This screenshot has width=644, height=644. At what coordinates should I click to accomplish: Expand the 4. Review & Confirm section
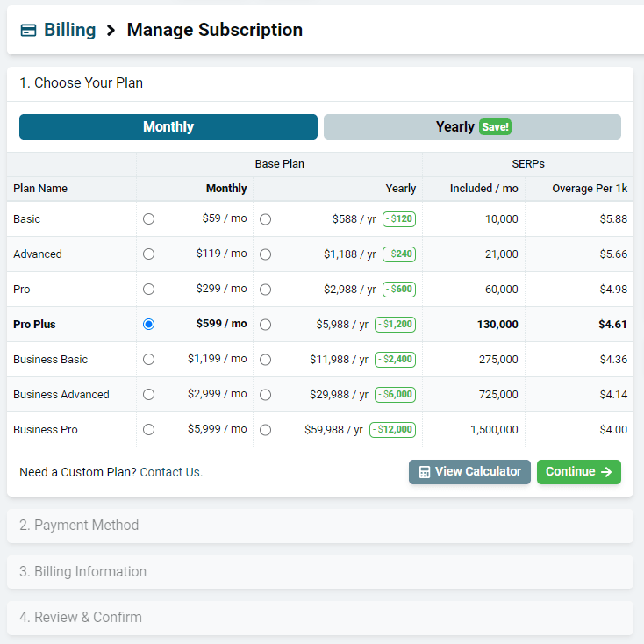[320, 618]
